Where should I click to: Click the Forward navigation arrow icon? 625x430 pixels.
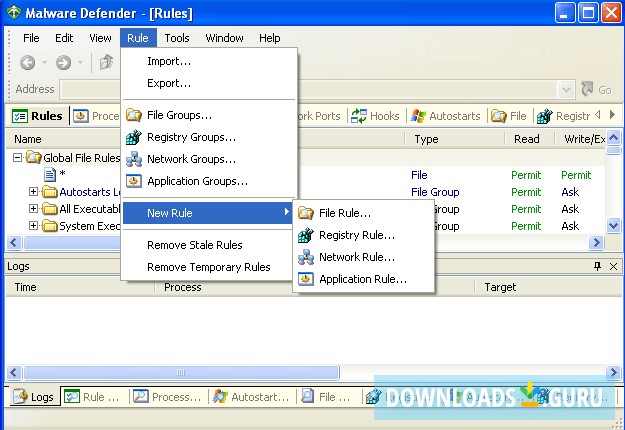tap(63, 62)
